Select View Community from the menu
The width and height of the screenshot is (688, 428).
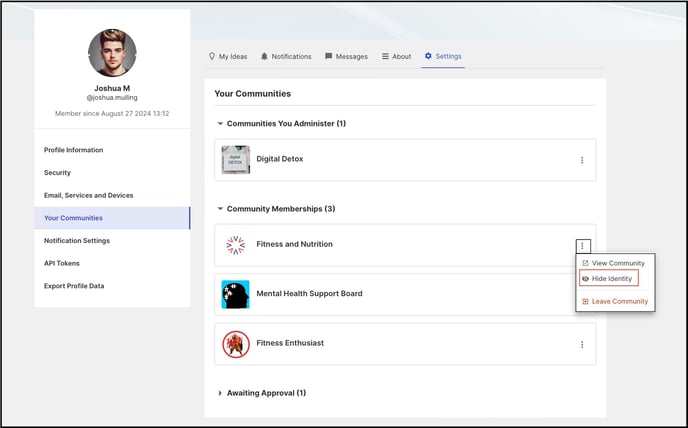tap(613, 263)
